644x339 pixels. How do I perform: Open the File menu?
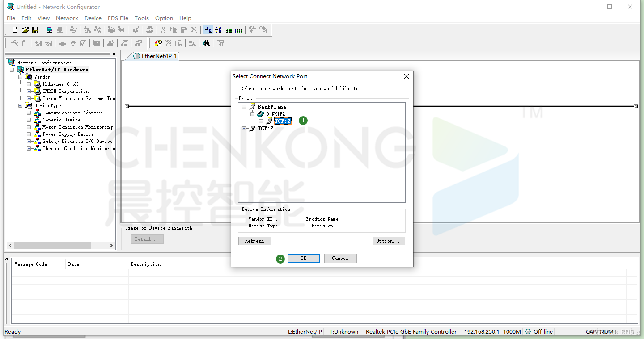(11, 18)
